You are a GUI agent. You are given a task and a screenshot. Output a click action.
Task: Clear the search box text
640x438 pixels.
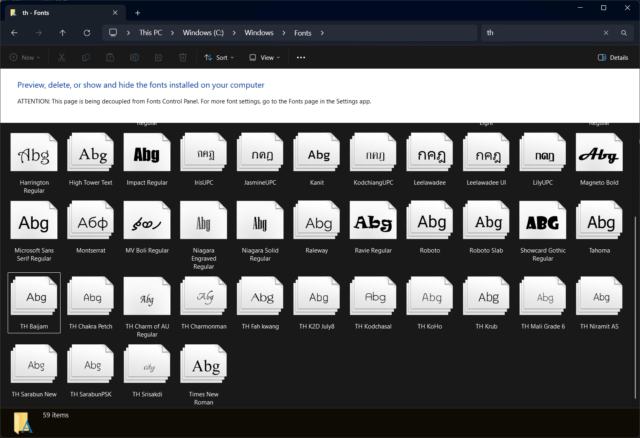(x=606, y=33)
